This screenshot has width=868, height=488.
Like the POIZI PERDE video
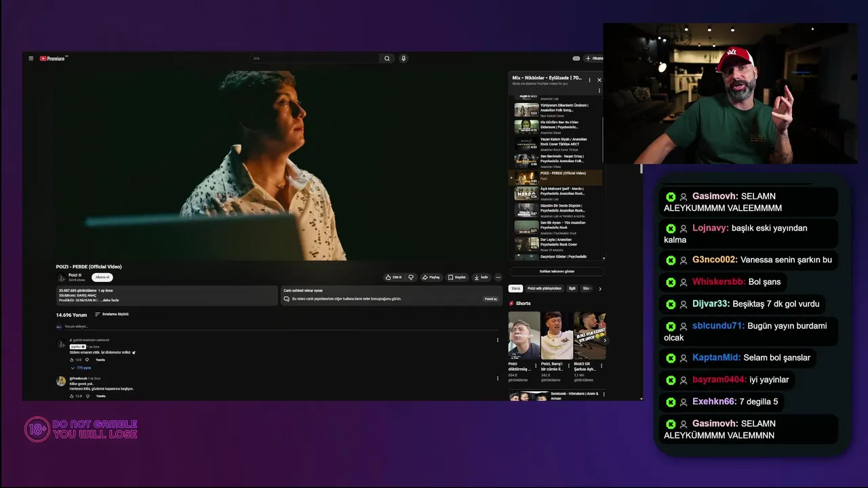(x=393, y=277)
